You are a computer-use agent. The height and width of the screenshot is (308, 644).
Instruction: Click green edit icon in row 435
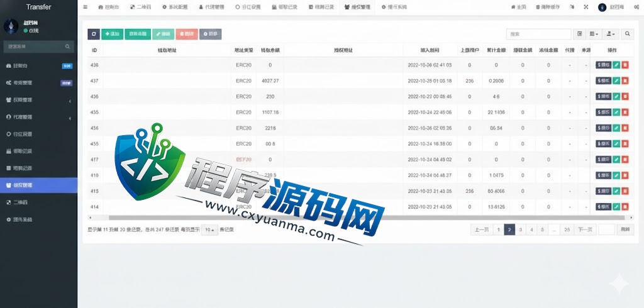click(x=616, y=112)
